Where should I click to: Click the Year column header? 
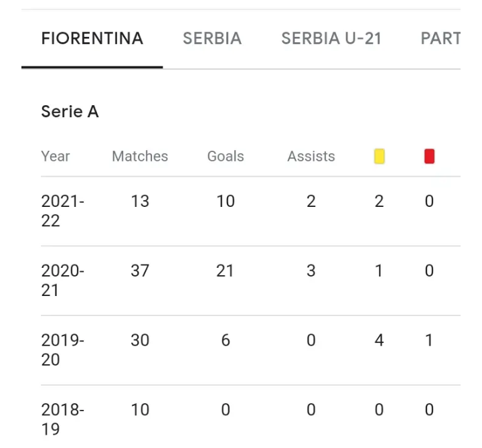click(56, 156)
